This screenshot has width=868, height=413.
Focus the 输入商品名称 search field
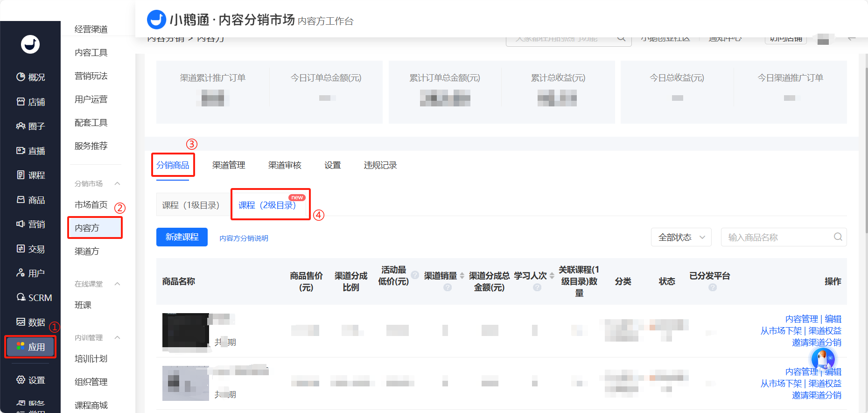click(x=784, y=237)
